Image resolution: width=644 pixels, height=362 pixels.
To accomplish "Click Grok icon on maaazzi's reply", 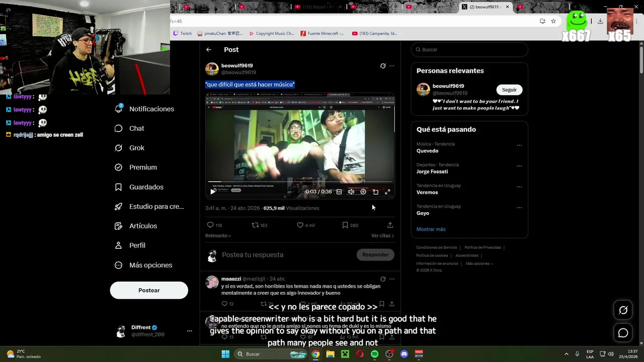I will click(x=383, y=279).
